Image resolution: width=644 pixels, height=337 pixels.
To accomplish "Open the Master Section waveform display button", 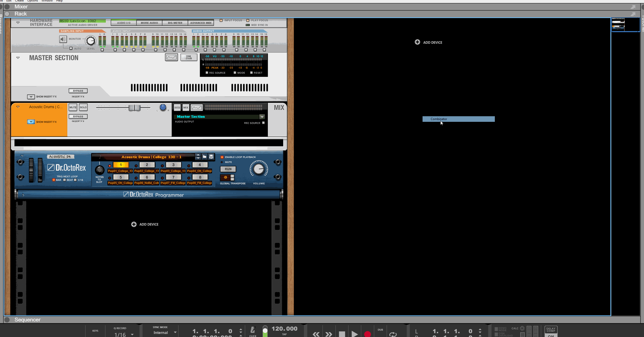I will (x=171, y=57).
